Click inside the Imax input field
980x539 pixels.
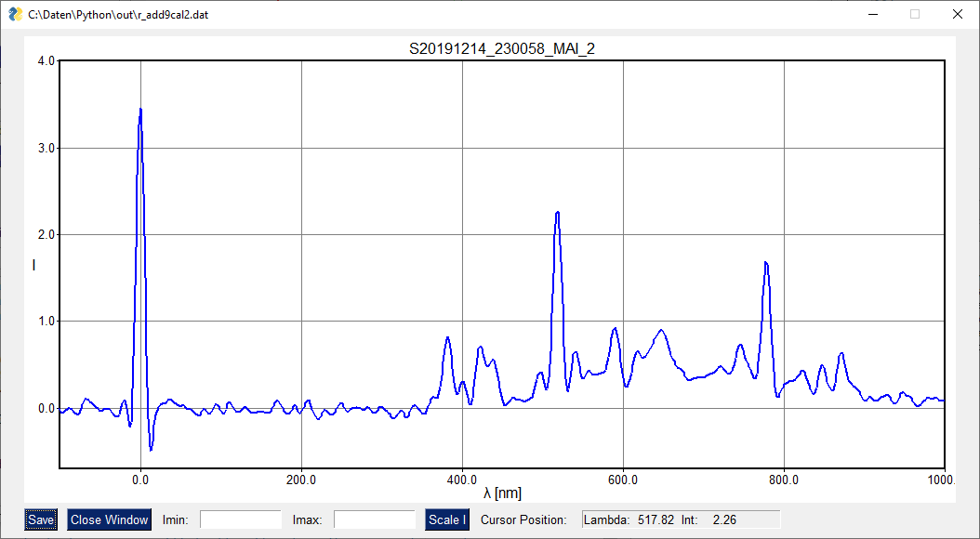tap(376, 519)
